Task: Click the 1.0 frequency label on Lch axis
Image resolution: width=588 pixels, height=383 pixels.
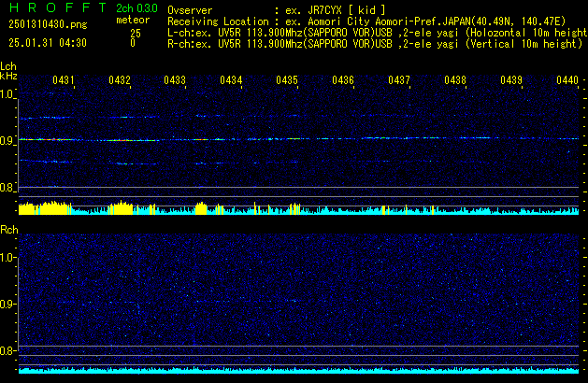Action: click(x=7, y=94)
